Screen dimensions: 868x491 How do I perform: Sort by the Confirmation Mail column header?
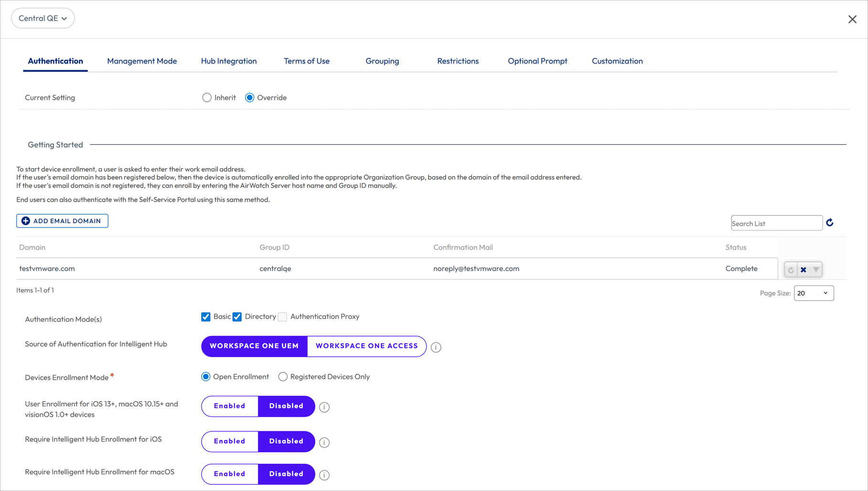(x=463, y=247)
